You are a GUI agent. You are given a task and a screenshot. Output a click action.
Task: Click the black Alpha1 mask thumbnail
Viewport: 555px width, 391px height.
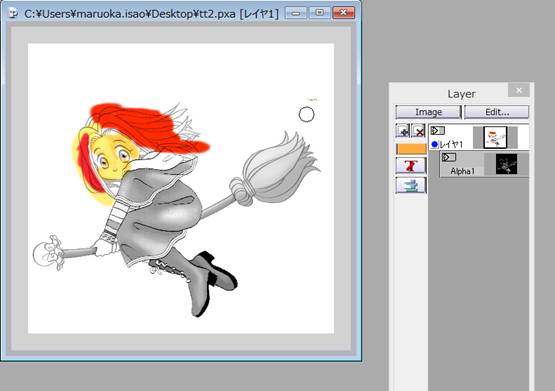506,164
